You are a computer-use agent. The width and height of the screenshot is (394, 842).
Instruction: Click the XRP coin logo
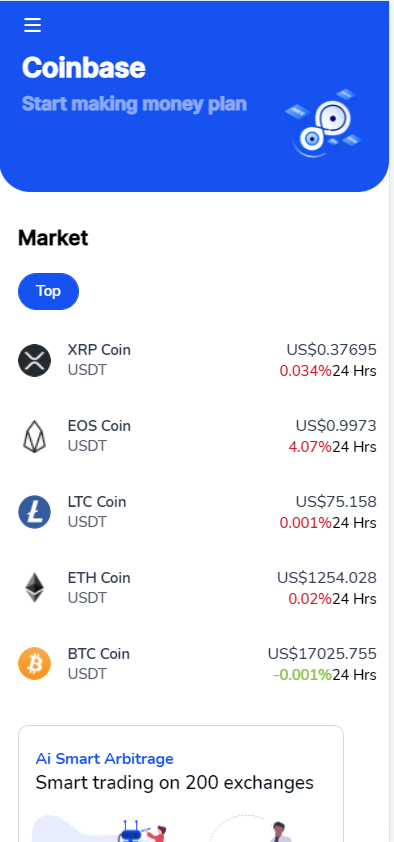pos(34,360)
